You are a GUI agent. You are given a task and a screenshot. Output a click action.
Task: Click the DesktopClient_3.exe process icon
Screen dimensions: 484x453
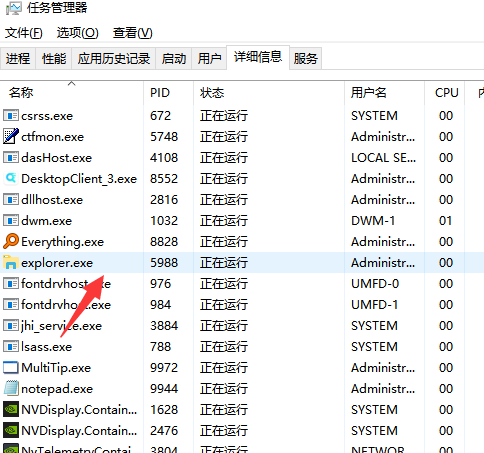point(11,178)
